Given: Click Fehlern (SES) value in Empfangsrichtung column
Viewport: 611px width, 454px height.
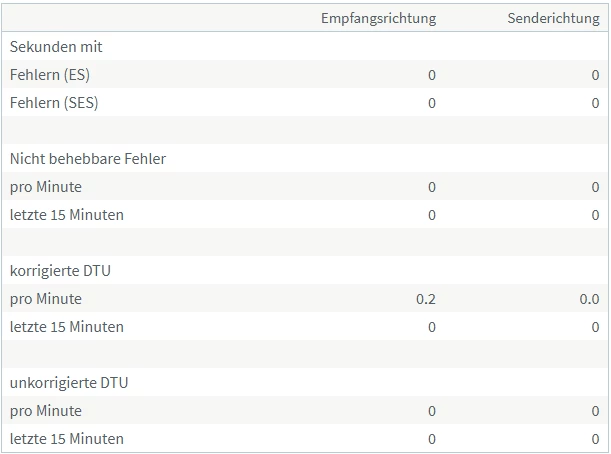Looking at the screenshot, I should (x=432, y=102).
